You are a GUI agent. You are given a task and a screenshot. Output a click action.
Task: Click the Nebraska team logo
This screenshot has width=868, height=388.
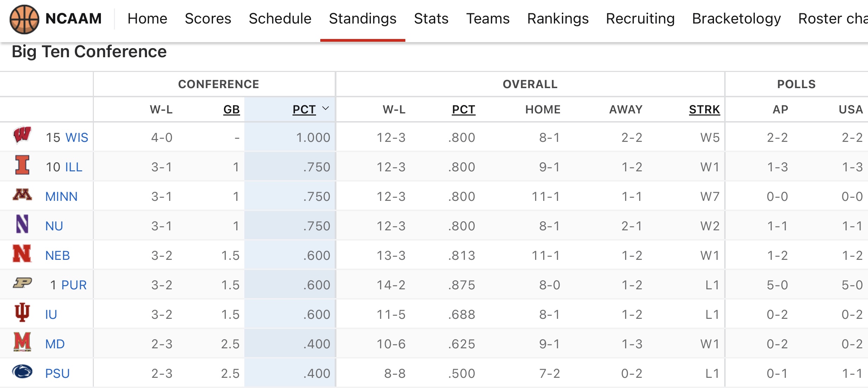(22, 254)
